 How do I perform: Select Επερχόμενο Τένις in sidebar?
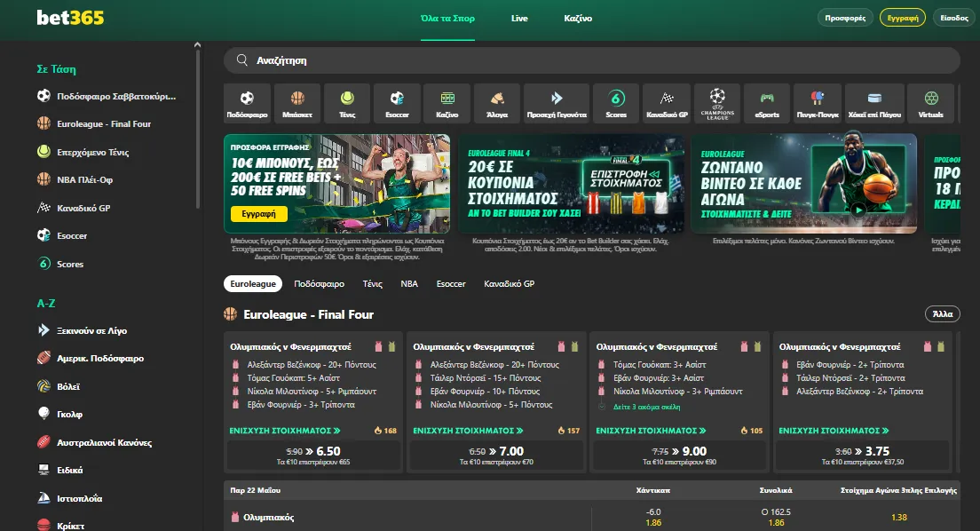(83, 152)
